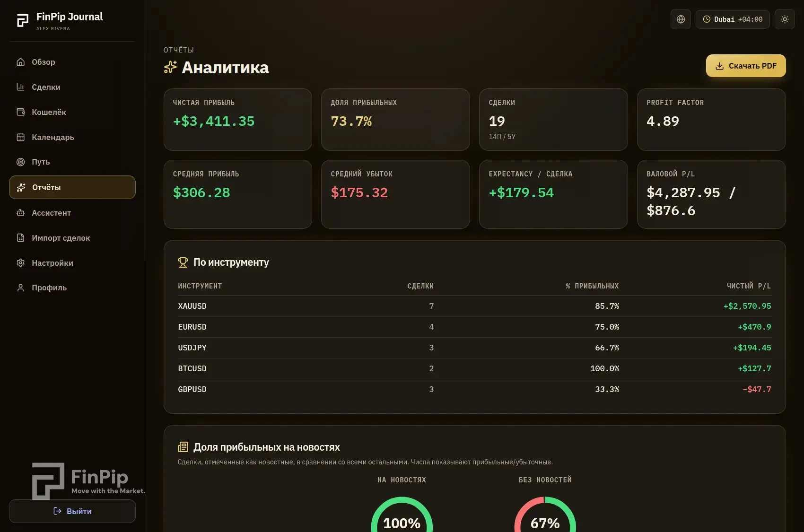Click the Ассистент robot icon
Viewport: 804px width, 532px height.
[x=20, y=213]
